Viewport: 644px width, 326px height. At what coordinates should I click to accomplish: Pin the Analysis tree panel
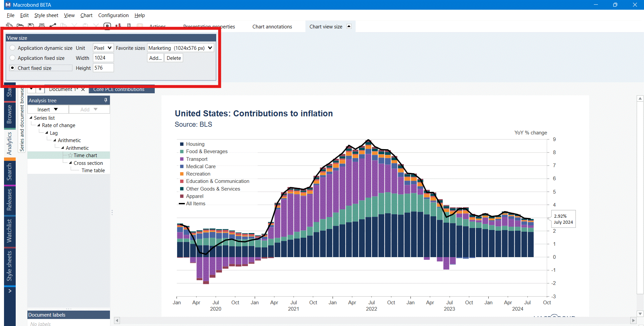106,100
